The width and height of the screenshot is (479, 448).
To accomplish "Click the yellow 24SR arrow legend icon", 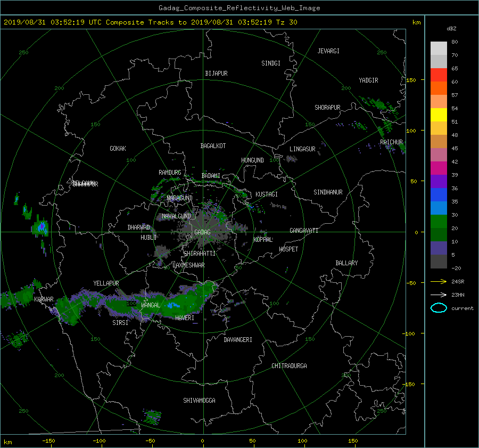I will click(439, 281).
